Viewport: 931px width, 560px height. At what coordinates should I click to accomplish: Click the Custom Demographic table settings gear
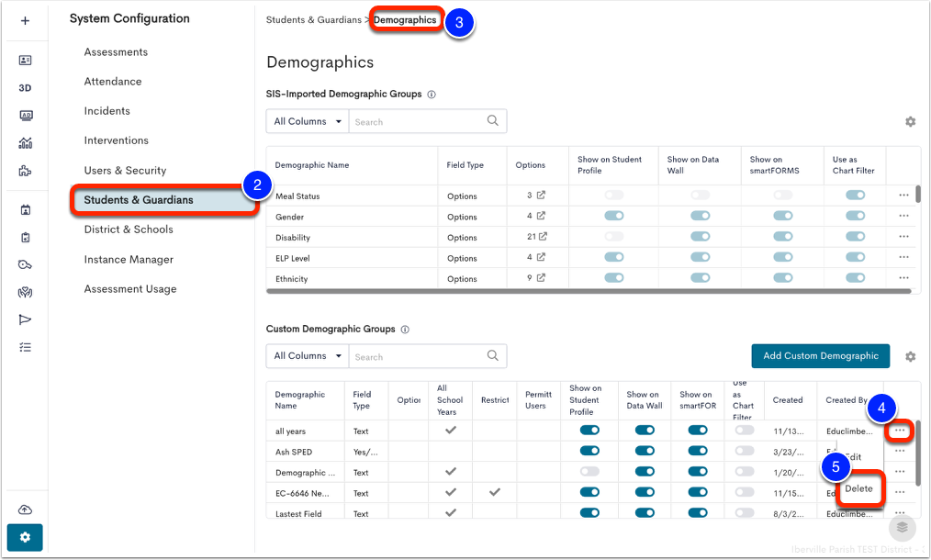910,356
